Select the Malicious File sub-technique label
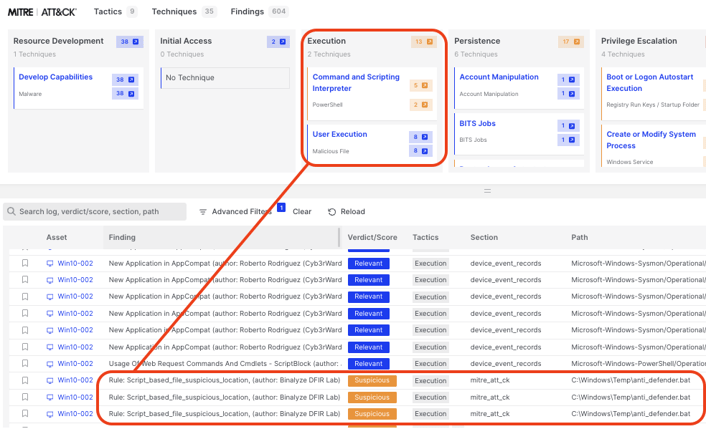The width and height of the screenshot is (706, 429). pos(330,151)
